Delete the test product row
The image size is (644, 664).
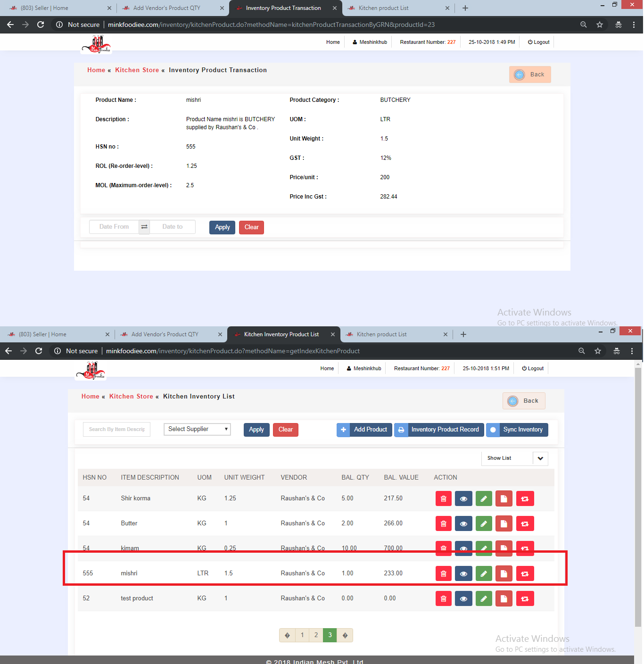(x=444, y=598)
